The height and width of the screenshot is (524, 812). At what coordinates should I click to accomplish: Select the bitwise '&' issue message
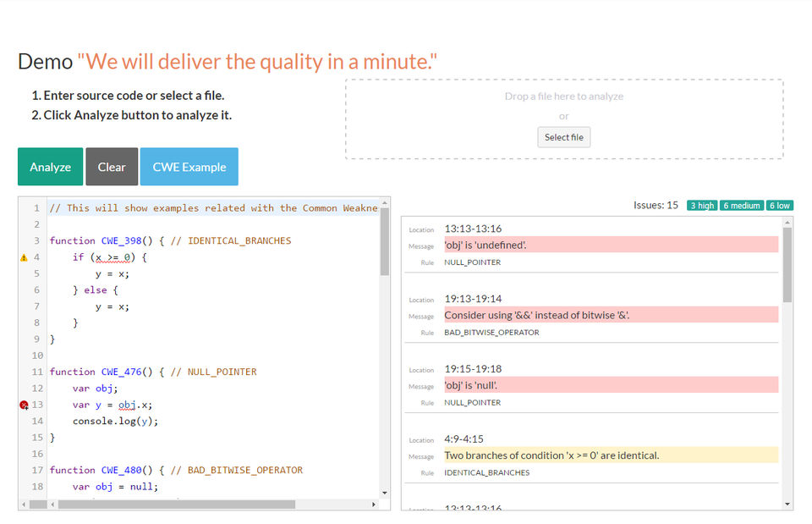point(611,315)
